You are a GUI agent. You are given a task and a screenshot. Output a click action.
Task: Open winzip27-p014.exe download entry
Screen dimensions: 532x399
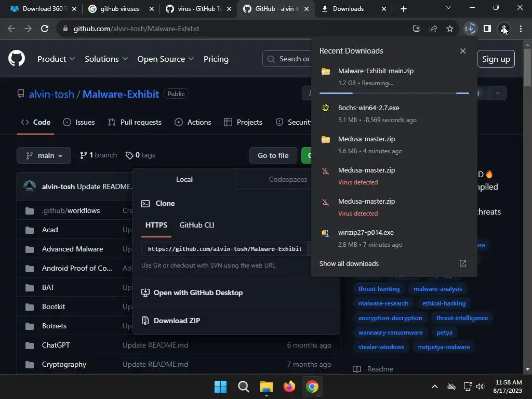(394, 238)
